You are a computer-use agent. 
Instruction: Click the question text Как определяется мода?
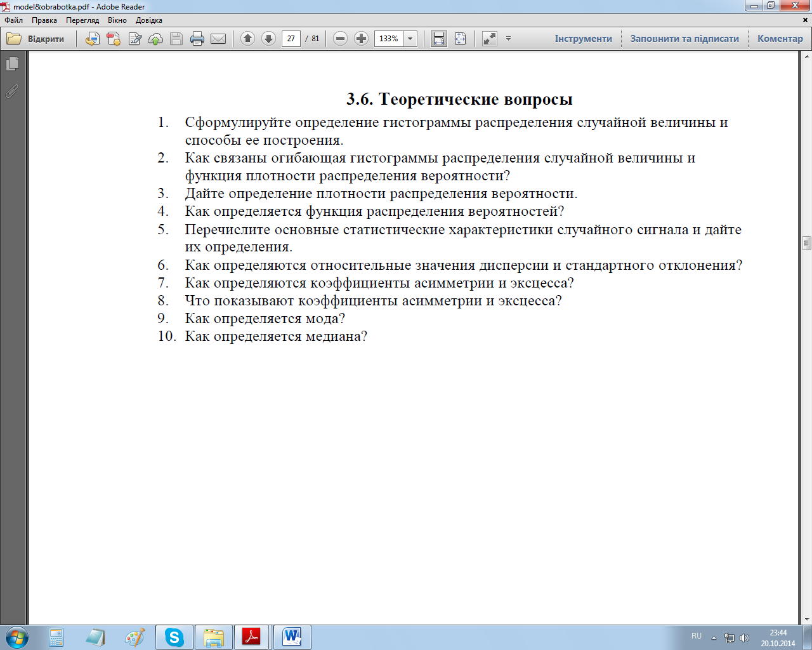click(265, 319)
